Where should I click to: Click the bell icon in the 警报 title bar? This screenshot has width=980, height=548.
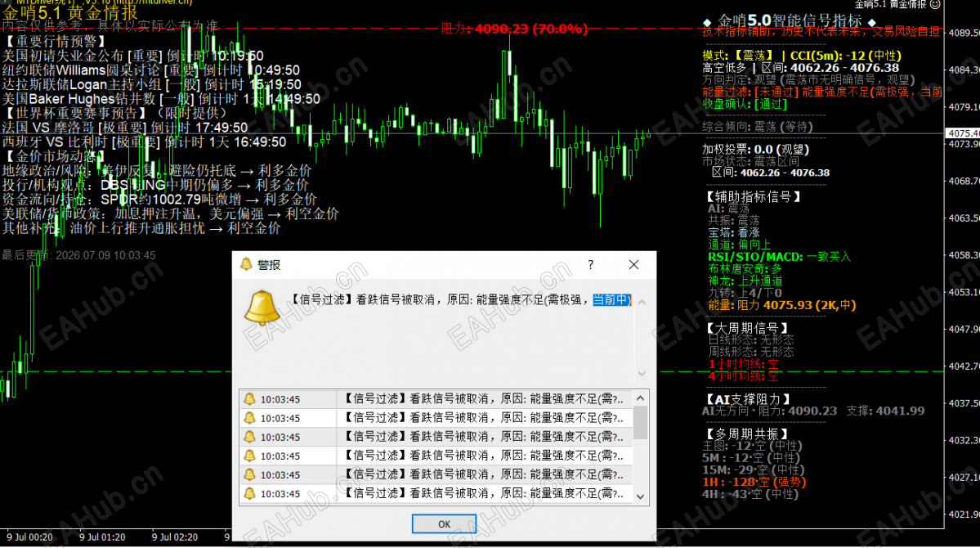point(246,265)
